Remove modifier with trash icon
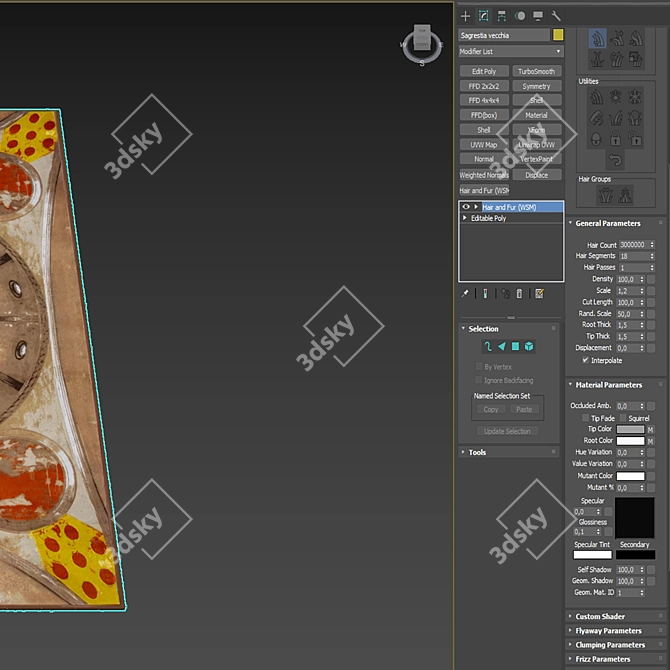The image size is (670, 670). point(519,294)
